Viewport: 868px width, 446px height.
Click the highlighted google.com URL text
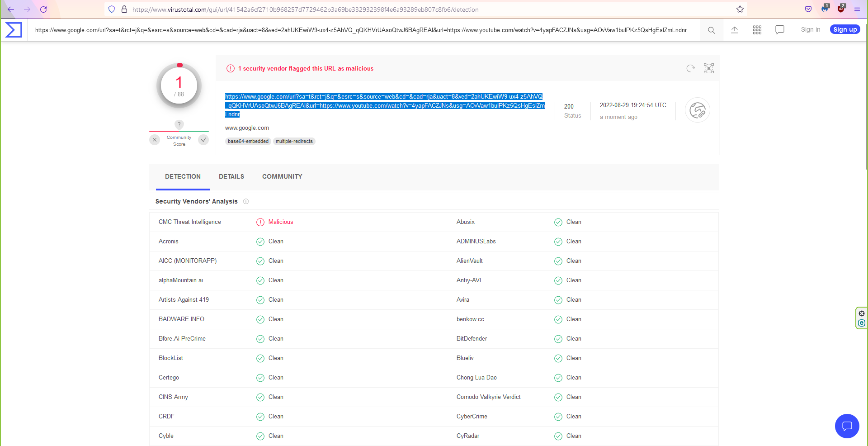click(x=385, y=105)
